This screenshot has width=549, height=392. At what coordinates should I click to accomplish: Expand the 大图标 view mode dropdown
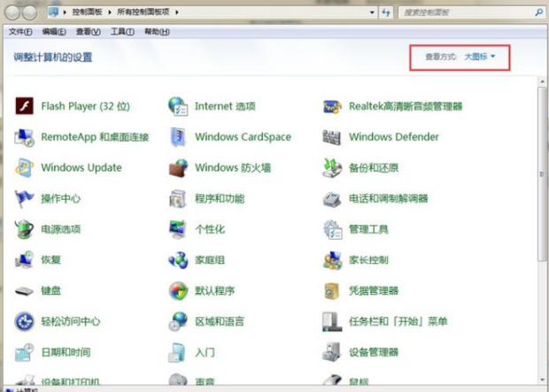tap(480, 57)
